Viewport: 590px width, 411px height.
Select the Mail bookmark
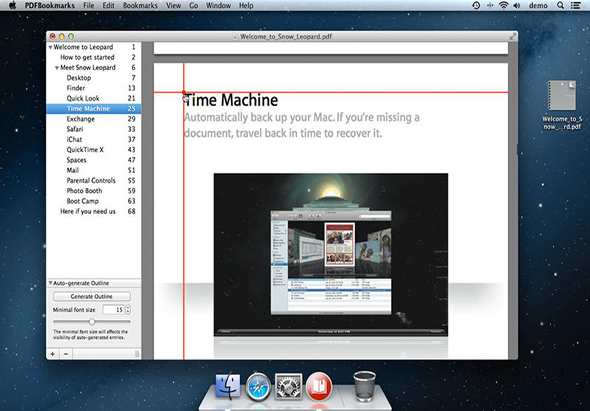tap(93, 170)
